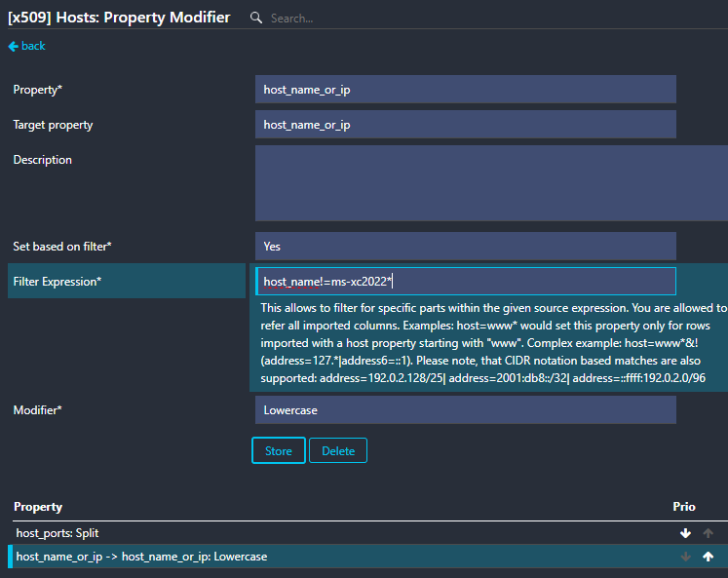Open the Modifier Lowercase dropdown
This screenshot has height=578, width=728.
pyautogui.click(x=465, y=410)
